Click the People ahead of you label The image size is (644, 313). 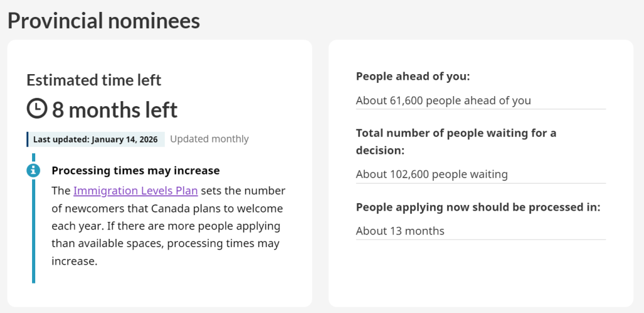tap(413, 76)
